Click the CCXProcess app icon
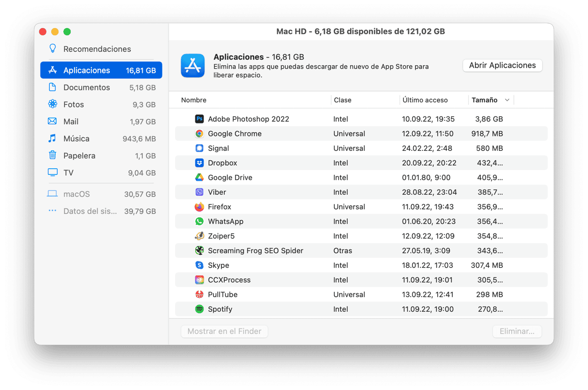The image size is (588, 390). tap(199, 280)
